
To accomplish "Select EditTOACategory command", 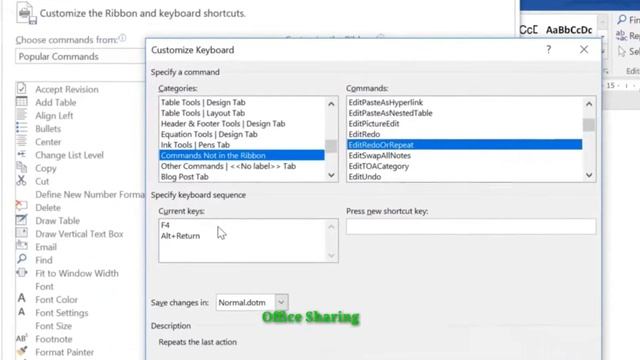I will pos(464,166).
